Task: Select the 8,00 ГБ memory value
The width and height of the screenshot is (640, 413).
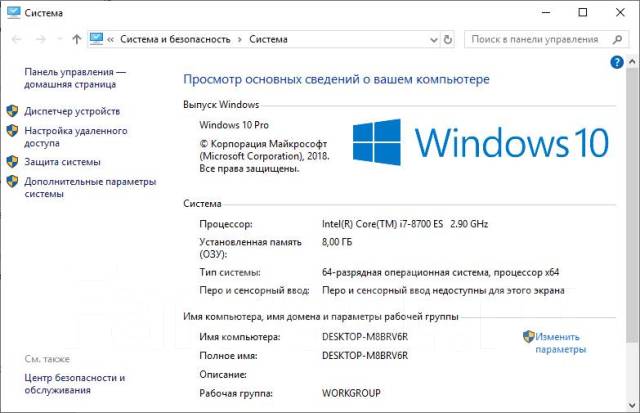Action: click(x=337, y=242)
